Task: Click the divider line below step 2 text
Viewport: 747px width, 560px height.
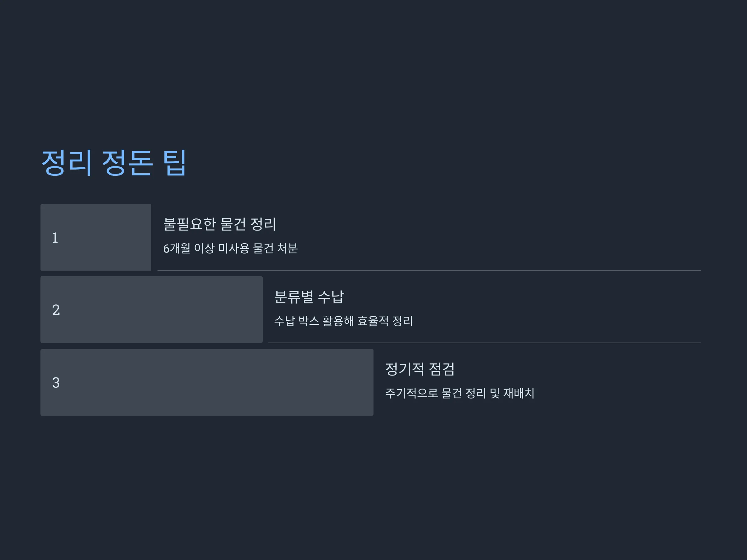Action: (485, 343)
